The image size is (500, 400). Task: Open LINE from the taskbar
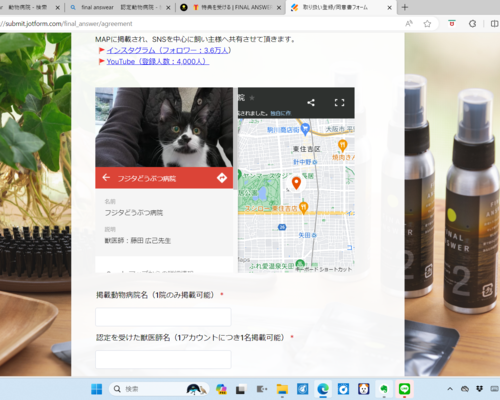tap(404, 389)
